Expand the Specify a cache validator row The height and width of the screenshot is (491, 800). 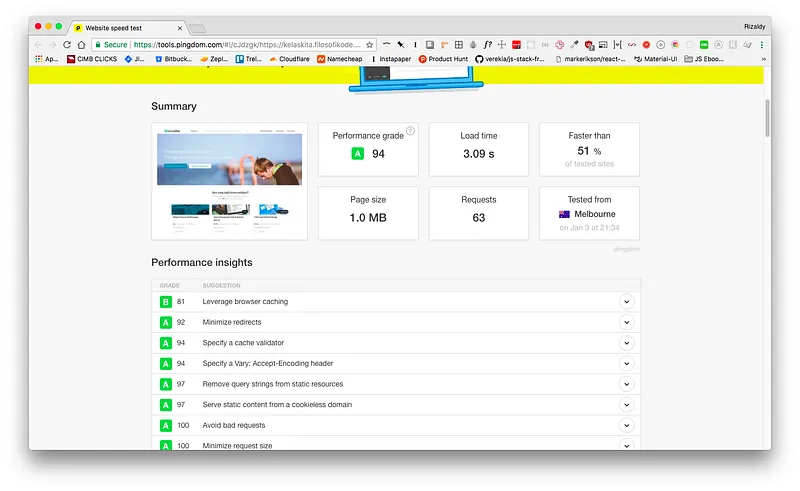pos(627,343)
